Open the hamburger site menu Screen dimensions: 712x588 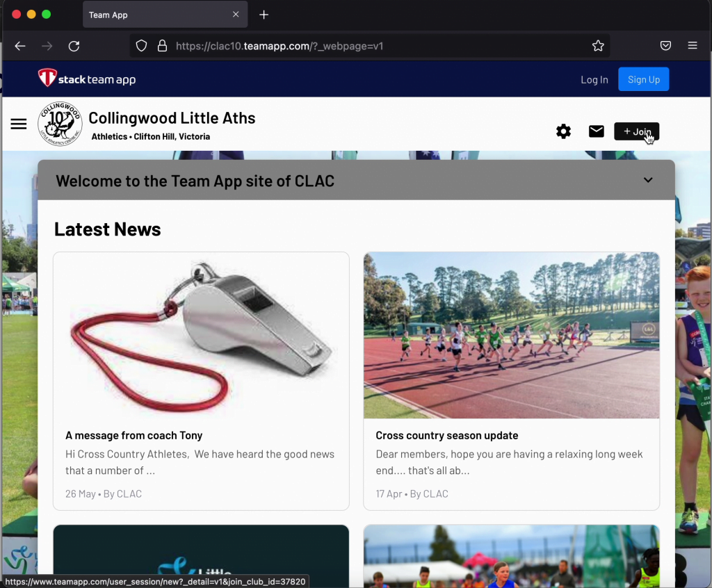pyautogui.click(x=19, y=124)
